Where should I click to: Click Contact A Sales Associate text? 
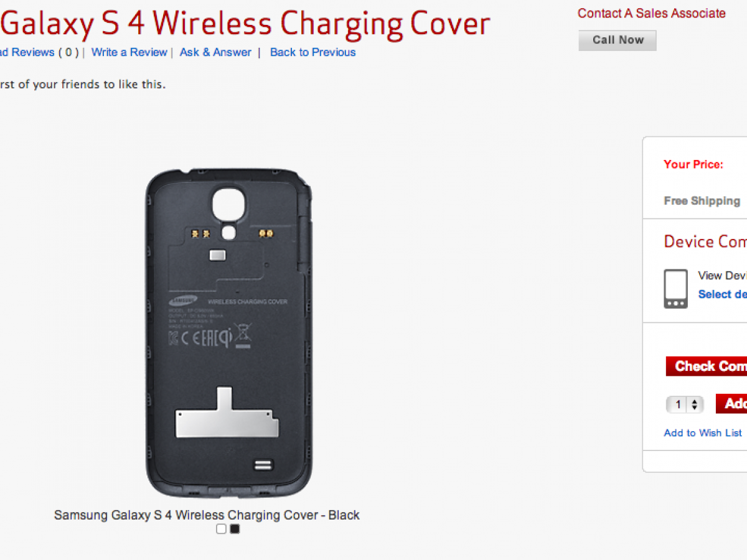click(651, 13)
